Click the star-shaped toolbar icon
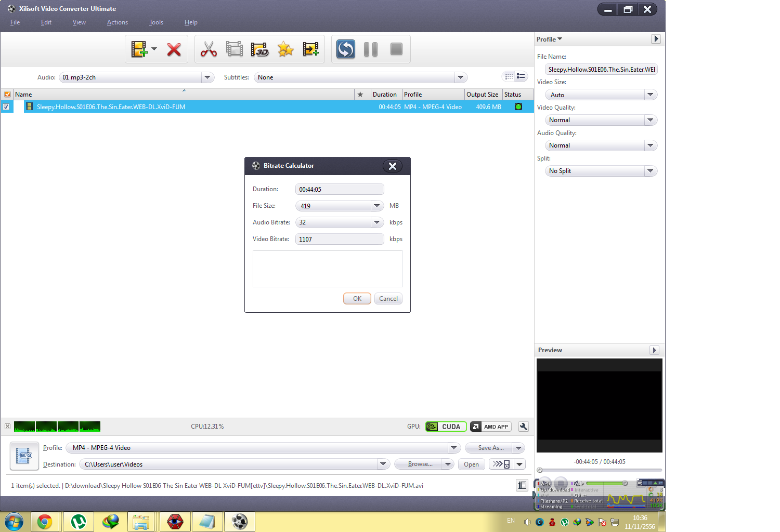The image size is (780, 532). [285, 49]
